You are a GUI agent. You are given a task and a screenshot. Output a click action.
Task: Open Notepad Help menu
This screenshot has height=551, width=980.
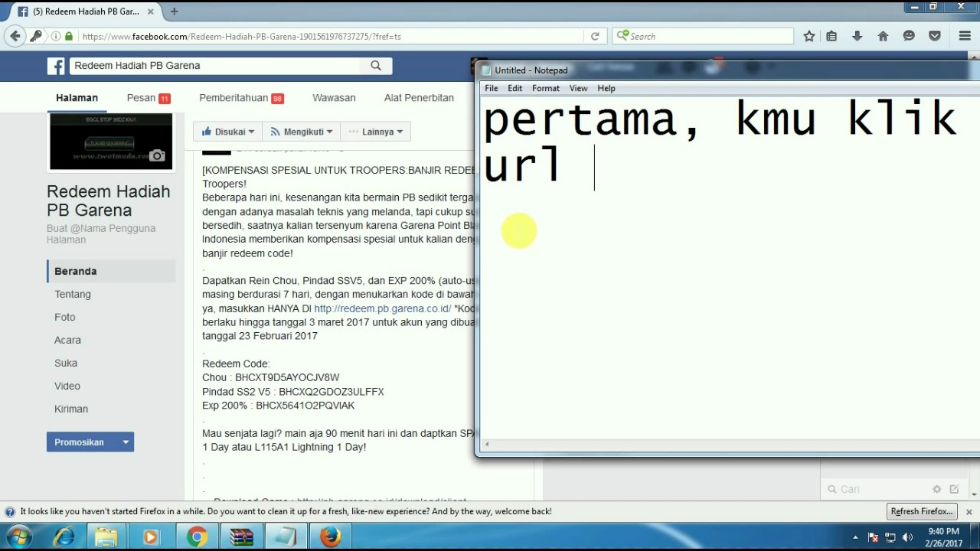[x=606, y=89]
